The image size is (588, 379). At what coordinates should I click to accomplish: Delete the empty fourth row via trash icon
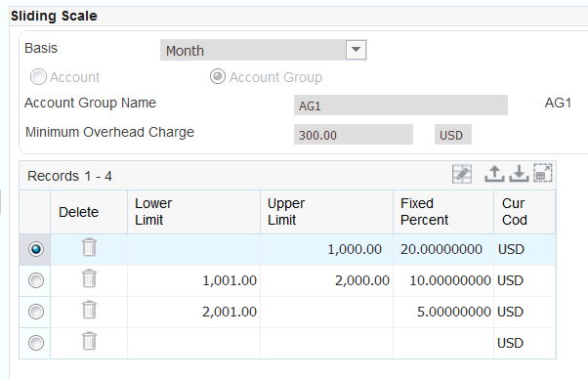(89, 341)
